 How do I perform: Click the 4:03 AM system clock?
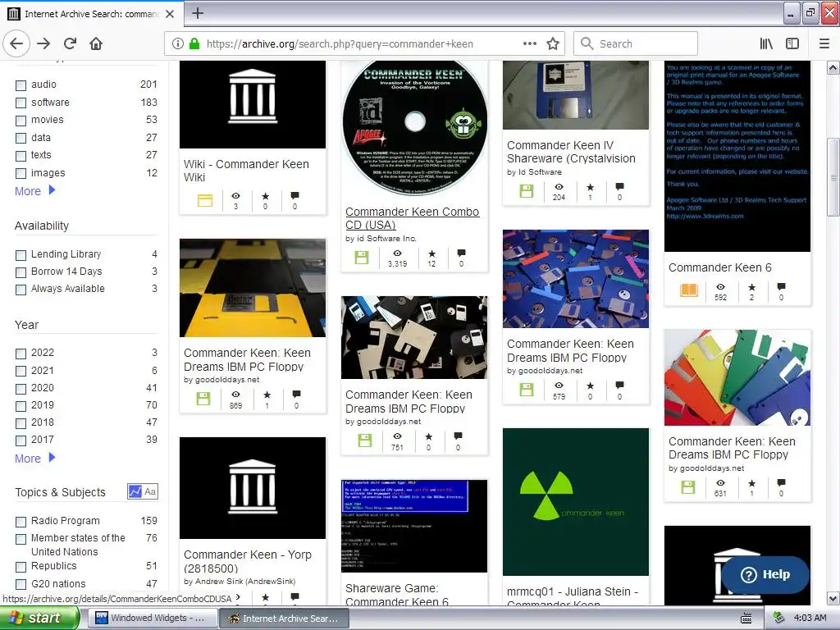coord(810,619)
